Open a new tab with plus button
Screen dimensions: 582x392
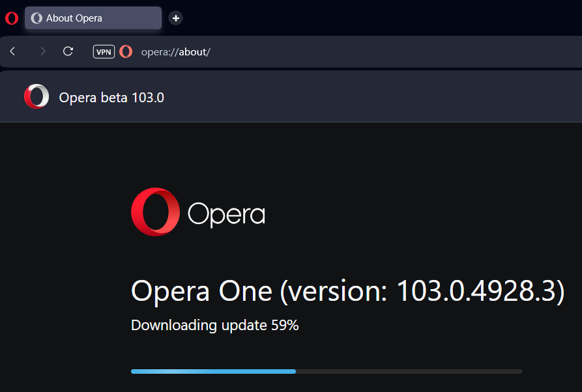[x=175, y=18]
